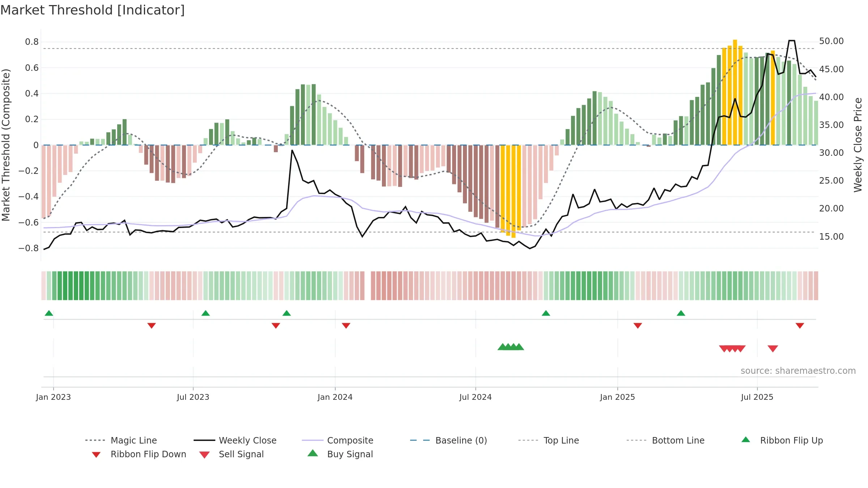Image resolution: width=868 pixels, height=488 pixels.
Task: Click the green Ribbon Flip Up marker at chart start
Action: tap(49, 313)
